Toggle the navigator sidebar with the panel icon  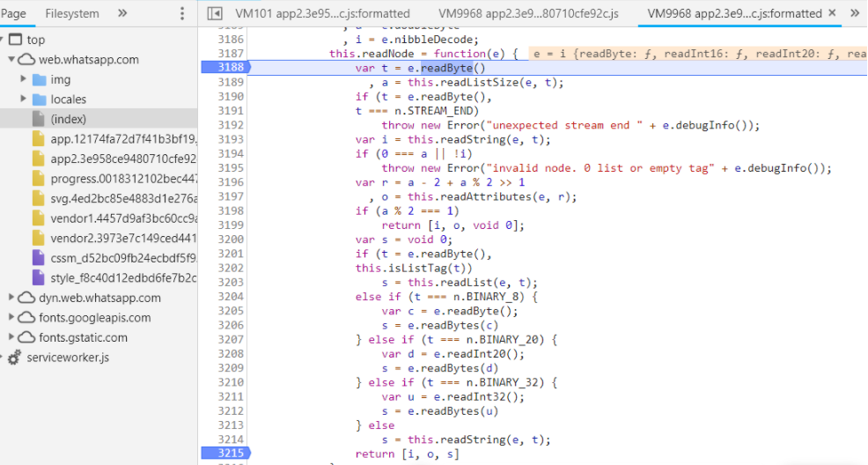[215, 13]
